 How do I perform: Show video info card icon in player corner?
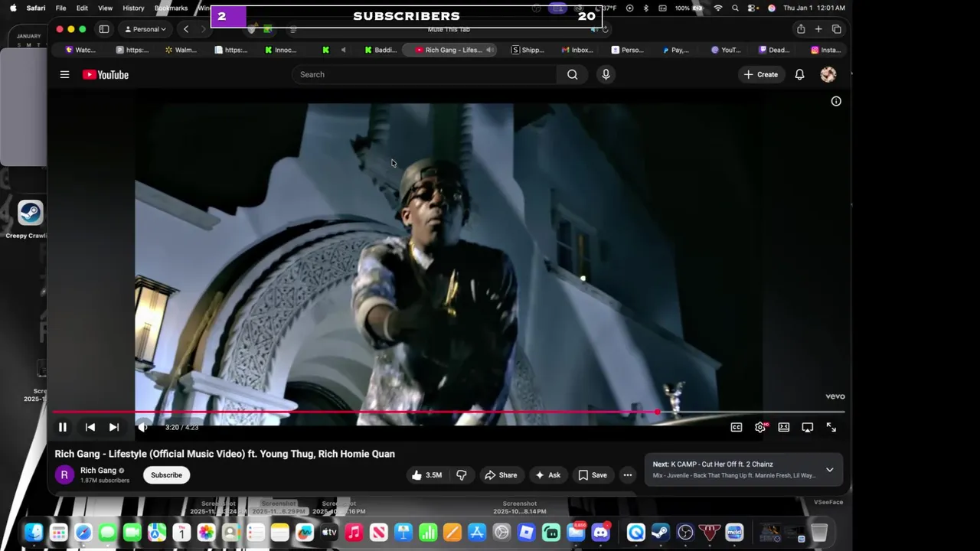pos(836,101)
